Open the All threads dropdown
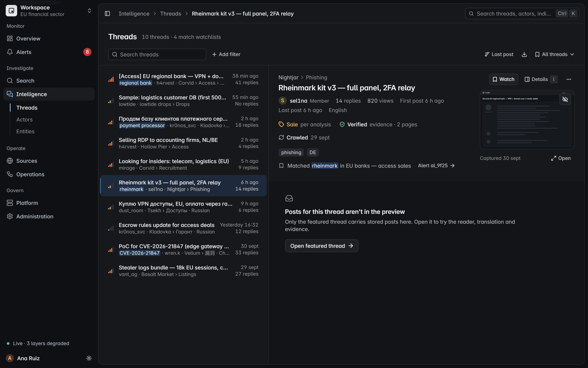The height and width of the screenshot is (368, 588). point(555,54)
